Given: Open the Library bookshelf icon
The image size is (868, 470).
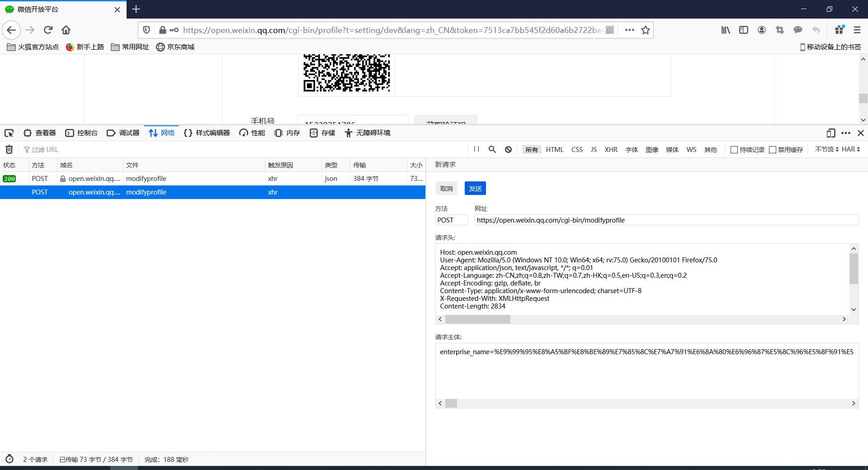Looking at the screenshot, I should [726, 30].
